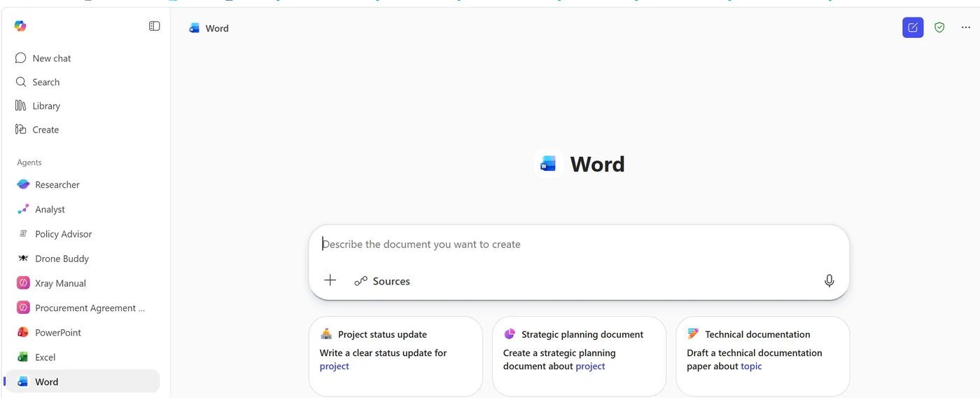
Task: Click the 'project' placeholder in strategic planning
Action: point(590,366)
